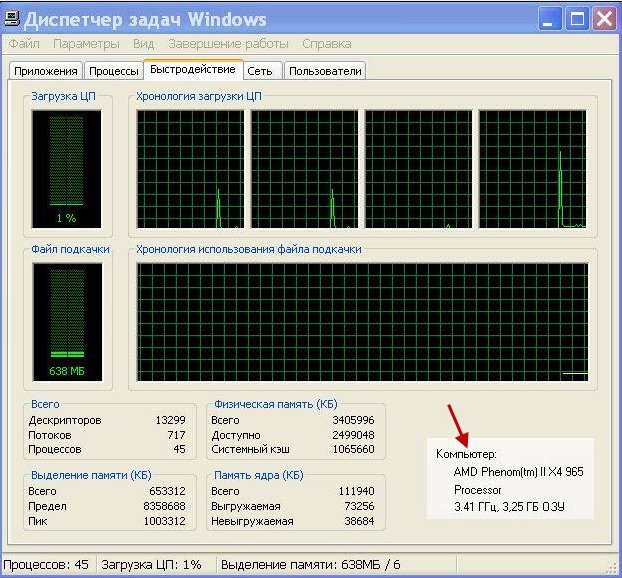Image resolution: width=622 pixels, height=578 pixels.
Task: Click the Память ядра (КБ) group label
Action: (x=259, y=475)
